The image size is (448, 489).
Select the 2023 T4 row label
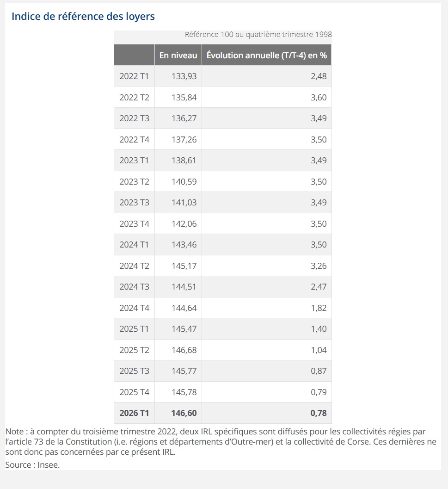134,223
